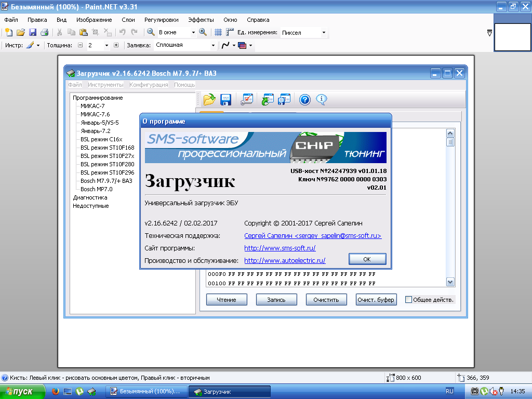This screenshot has width=532, height=399.
Task: Open the Эффекты menu in Paint.NET
Action: 197,20
